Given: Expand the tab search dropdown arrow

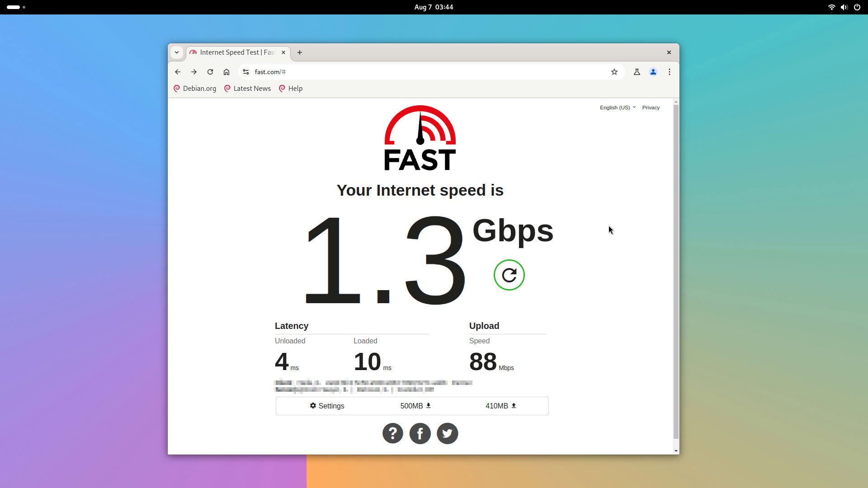Looking at the screenshot, I should [x=177, y=52].
